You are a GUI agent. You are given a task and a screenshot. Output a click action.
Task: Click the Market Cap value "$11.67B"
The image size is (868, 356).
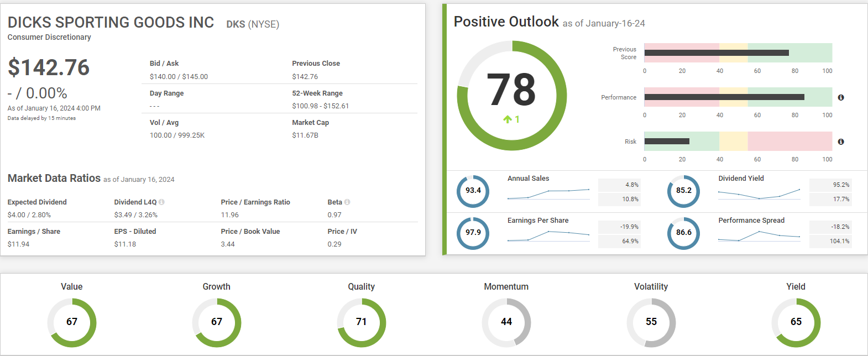(x=305, y=135)
